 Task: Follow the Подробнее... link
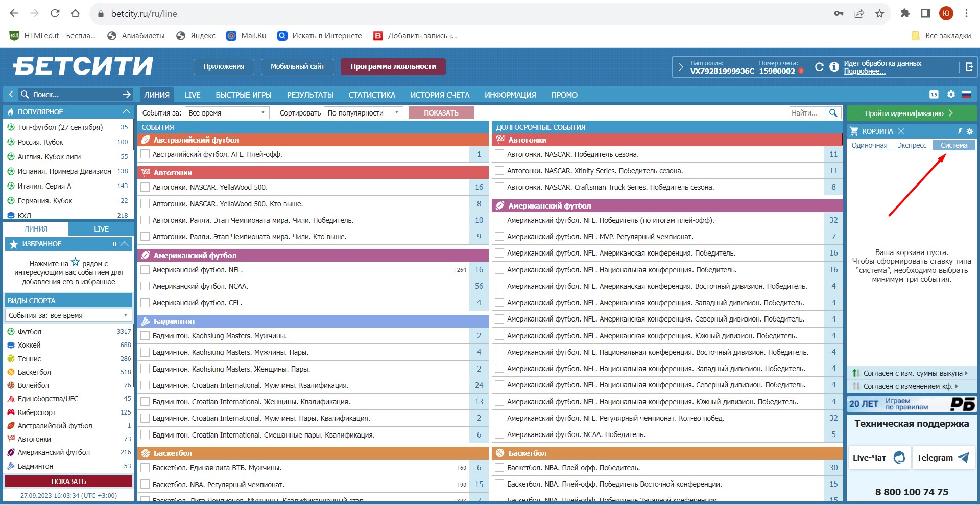[865, 72]
